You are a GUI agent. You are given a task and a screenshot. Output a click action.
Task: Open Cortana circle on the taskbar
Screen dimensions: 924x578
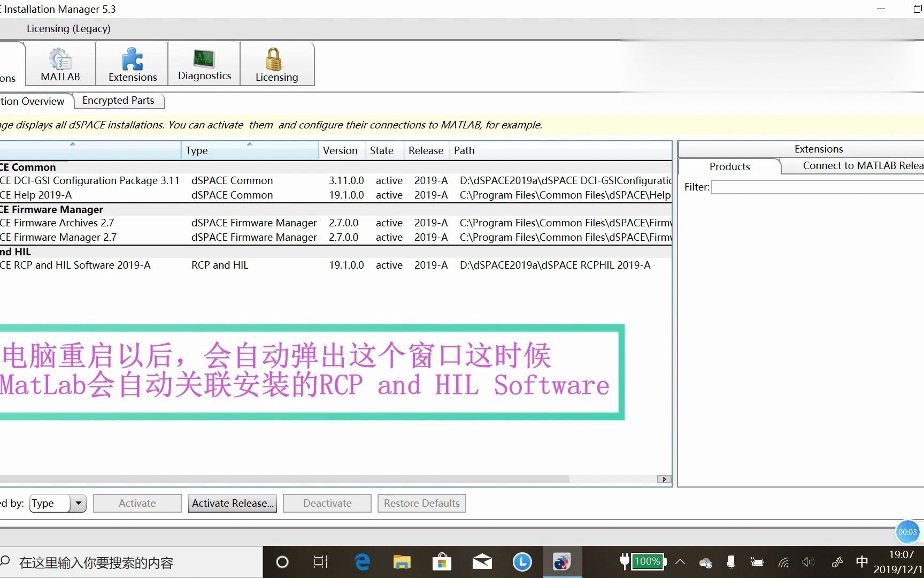tap(282, 562)
